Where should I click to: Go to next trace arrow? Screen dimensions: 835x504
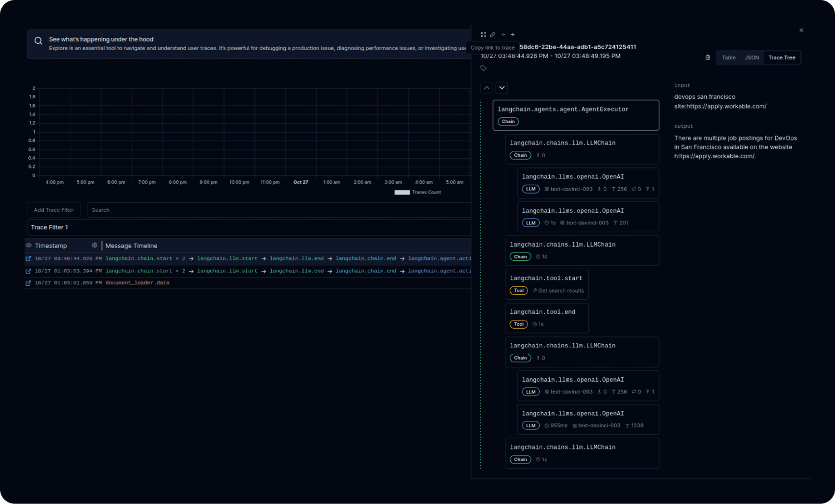click(x=512, y=34)
